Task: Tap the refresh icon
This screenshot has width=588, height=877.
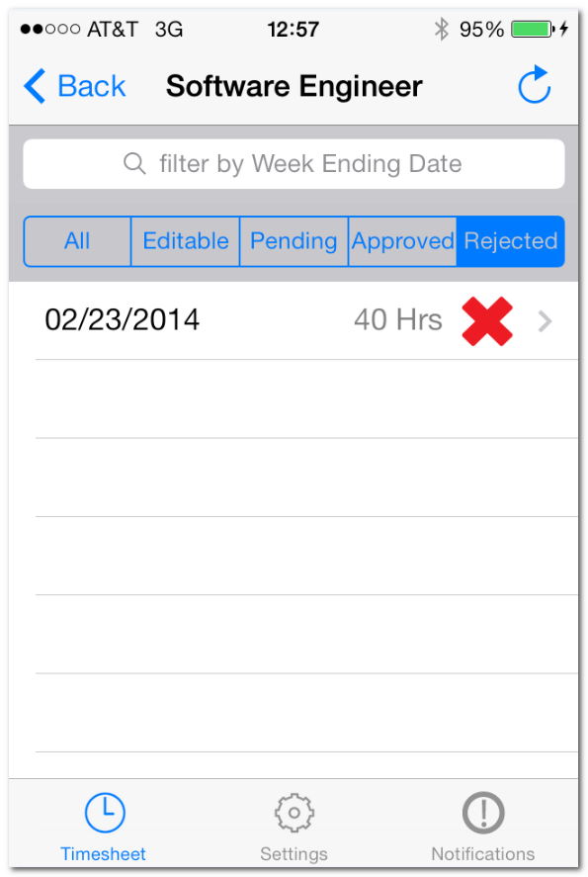Action: coord(534,85)
